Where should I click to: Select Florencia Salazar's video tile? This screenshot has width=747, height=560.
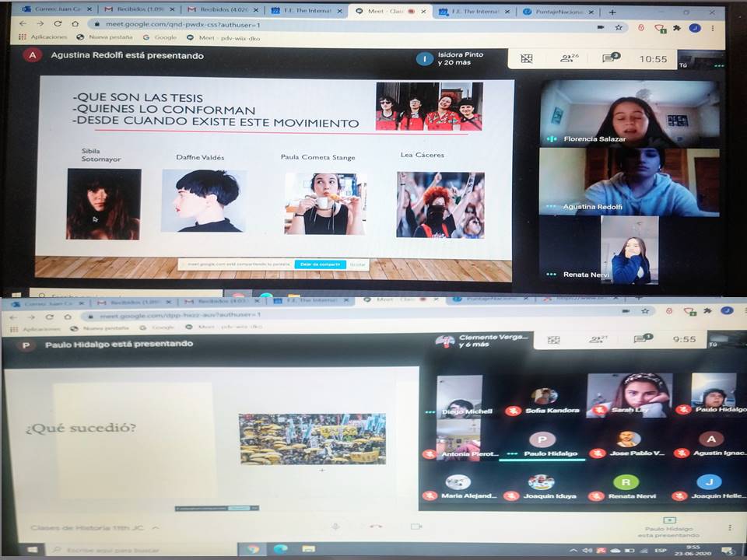pos(630,114)
